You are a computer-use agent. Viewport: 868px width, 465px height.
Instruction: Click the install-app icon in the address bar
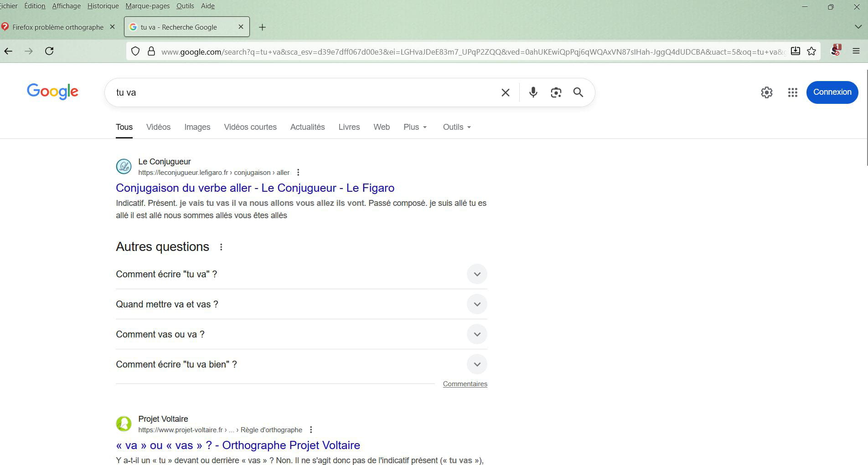795,51
